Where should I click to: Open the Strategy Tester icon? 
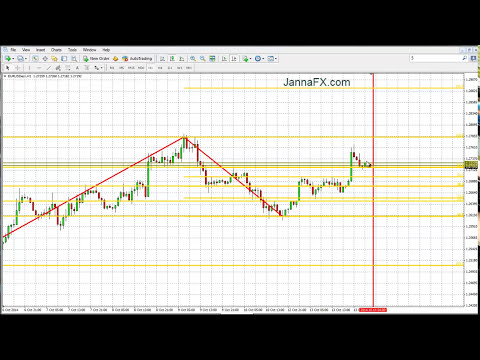(x=74, y=59)
